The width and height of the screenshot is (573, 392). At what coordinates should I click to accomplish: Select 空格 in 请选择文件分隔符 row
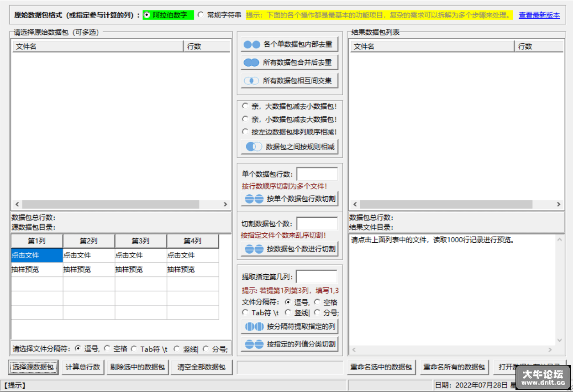coord(116,349)
